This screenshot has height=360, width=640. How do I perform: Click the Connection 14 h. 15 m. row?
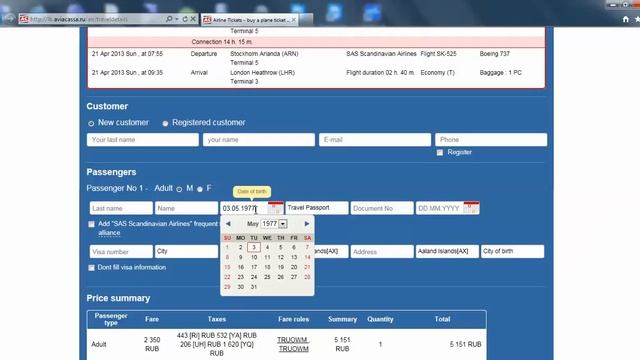pos(316,42)
